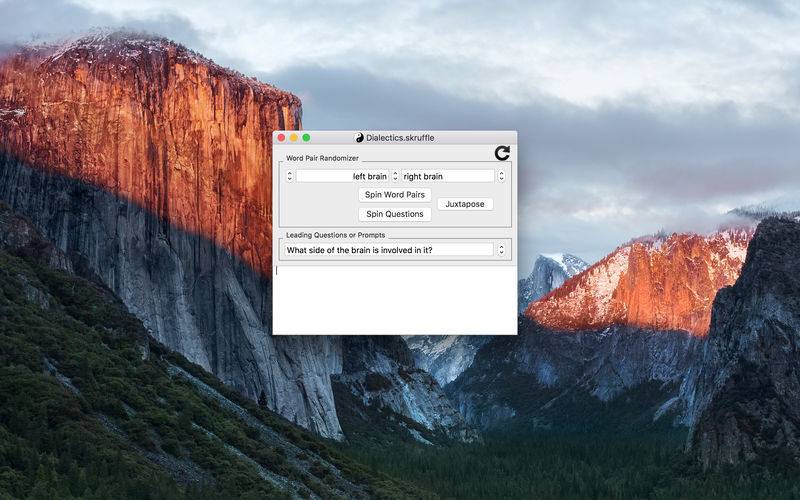The image size is (800, 500).
Task: Click the circular refresh arrow icon
Action: (x=502, y=153)
